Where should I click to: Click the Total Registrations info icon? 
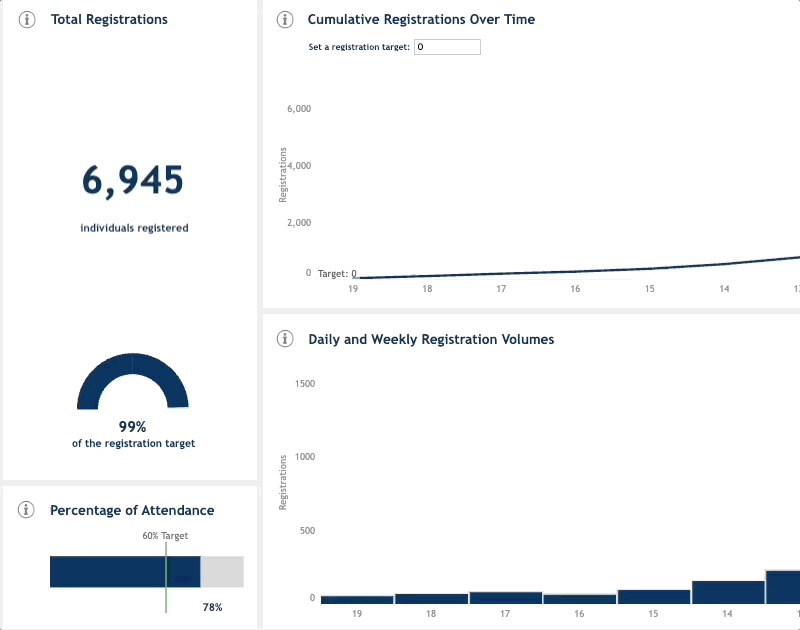[27, 19]
